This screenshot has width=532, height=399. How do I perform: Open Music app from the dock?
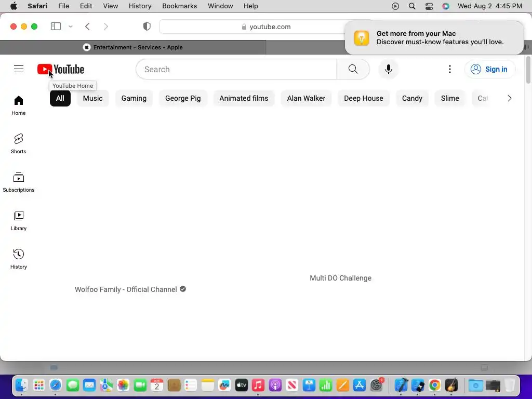pyautogui.click(x=258, y=385)
